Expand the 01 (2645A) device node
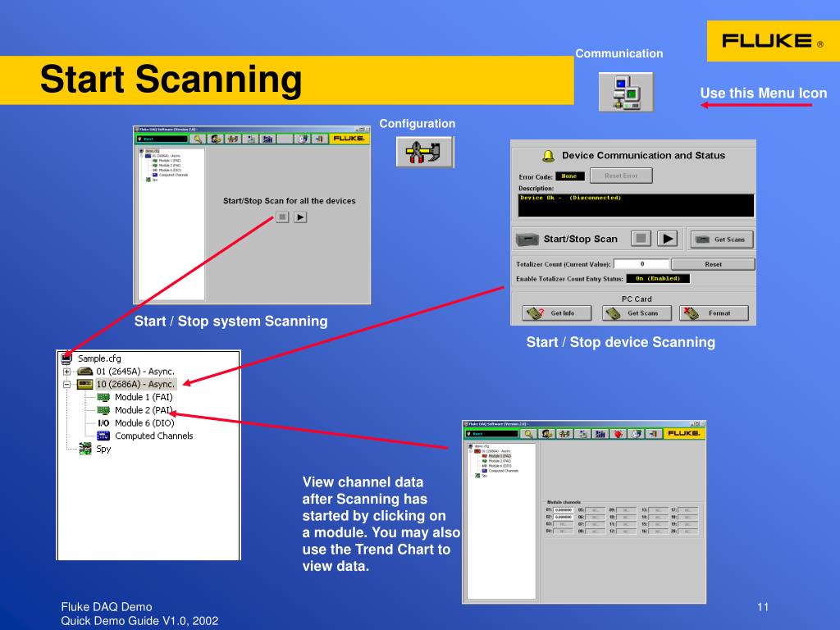 66,372
